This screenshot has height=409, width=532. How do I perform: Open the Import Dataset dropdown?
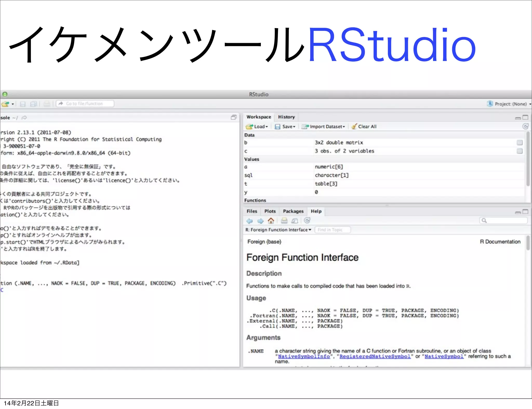tap(323, 127)
